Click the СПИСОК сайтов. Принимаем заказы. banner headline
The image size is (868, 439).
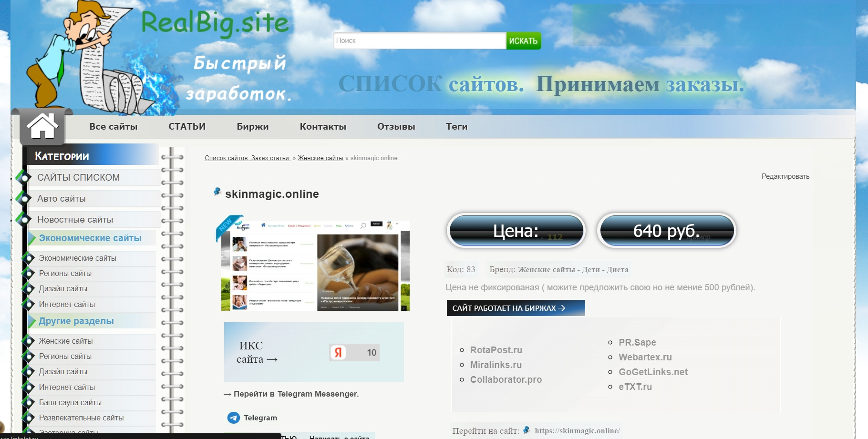541,84
